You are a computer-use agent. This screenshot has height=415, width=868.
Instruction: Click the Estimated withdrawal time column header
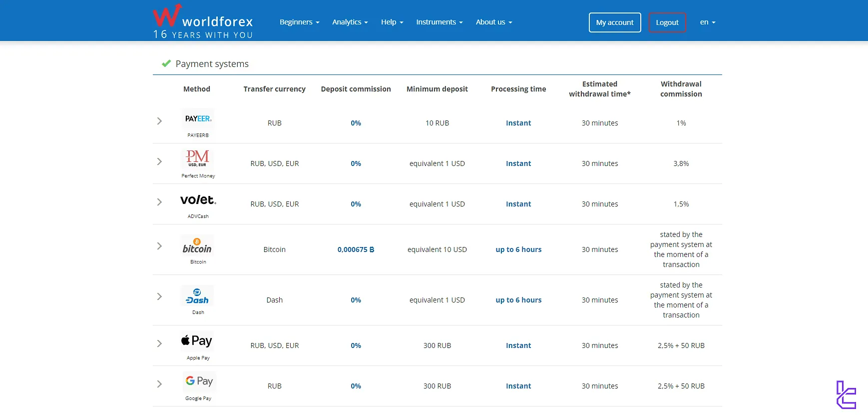600,89
